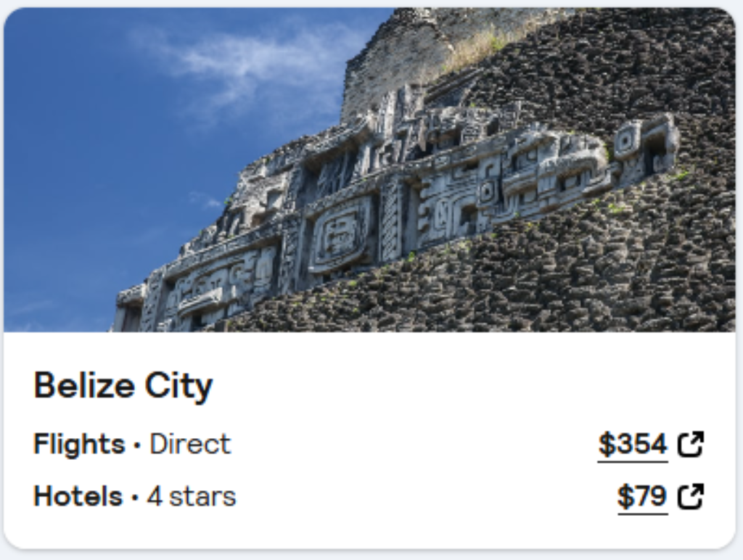Click the word Belize in the heading
This screenshot has height=560, width=743.
coord(85,385)
